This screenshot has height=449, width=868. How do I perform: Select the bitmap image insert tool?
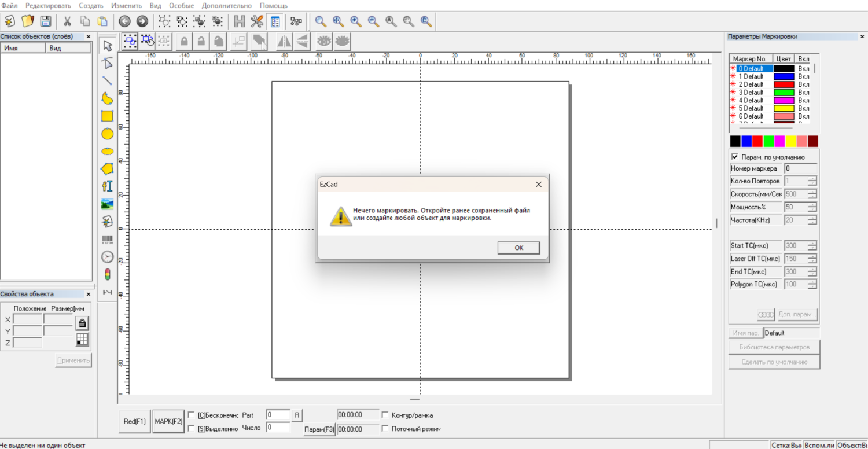107,204
